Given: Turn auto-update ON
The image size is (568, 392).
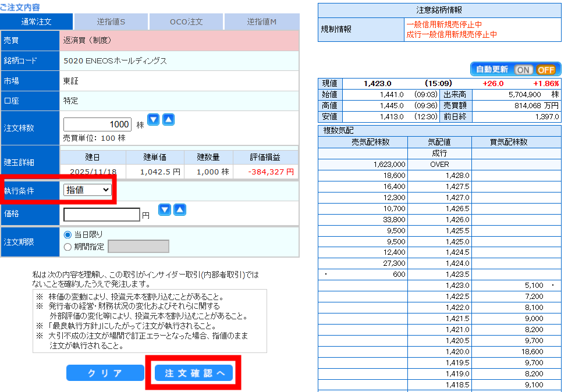Looking at the screenshot, I should click(524, 70).
